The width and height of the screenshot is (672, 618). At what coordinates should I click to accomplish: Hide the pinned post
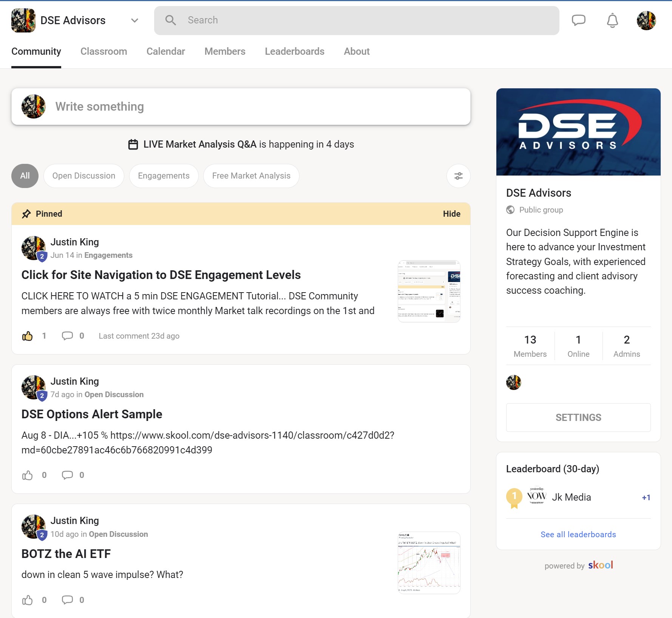452,214
